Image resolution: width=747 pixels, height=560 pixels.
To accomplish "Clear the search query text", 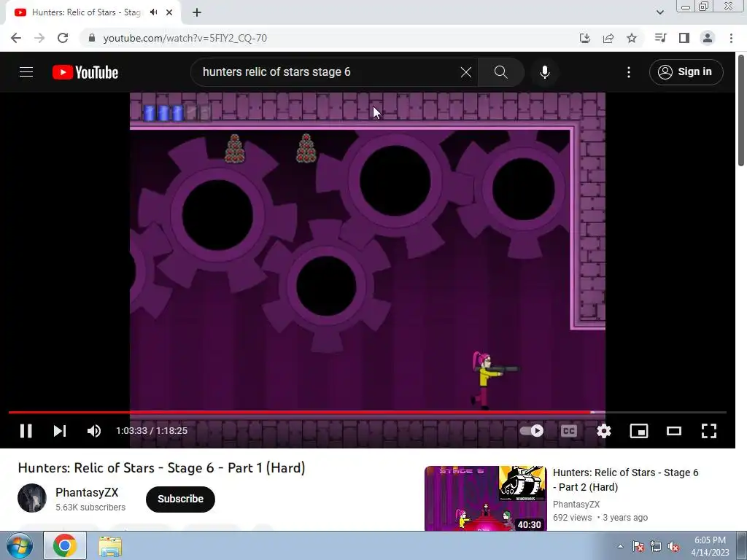I will [x=466, y=72].
